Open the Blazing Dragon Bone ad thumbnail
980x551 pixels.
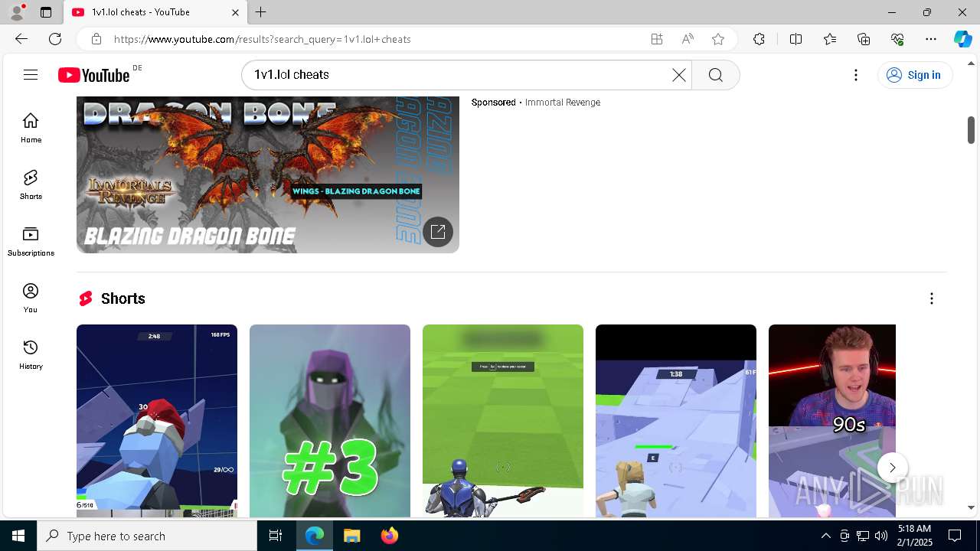click(x=268, y=174)
